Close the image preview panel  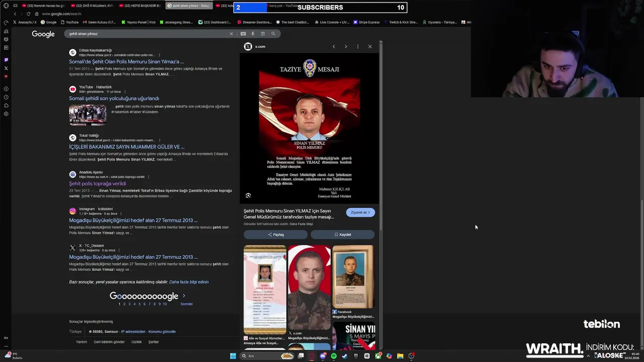tap(370, 46)
